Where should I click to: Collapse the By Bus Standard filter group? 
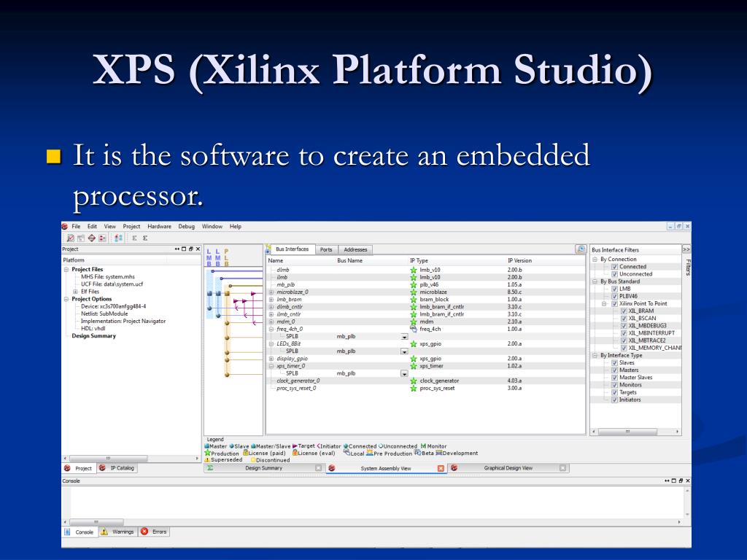tap(595, 281)
